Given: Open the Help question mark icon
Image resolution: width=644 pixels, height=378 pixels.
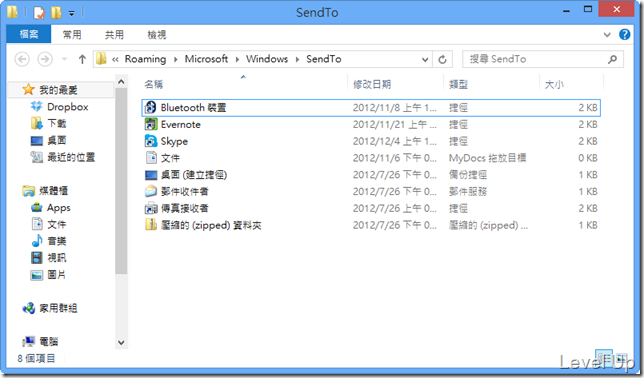Looking at the screenshot, I should pos(624,35).
